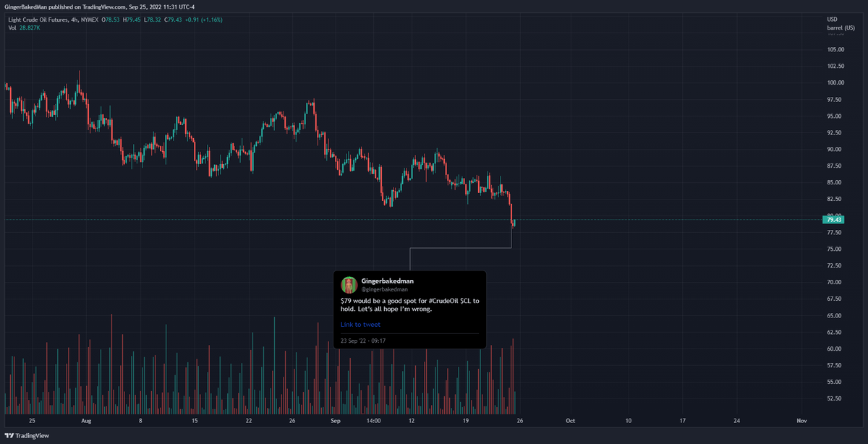
Task: Click the Gingerbakedman avatar in tweet card
Action: pyautogui.click(x=348, y=283)
